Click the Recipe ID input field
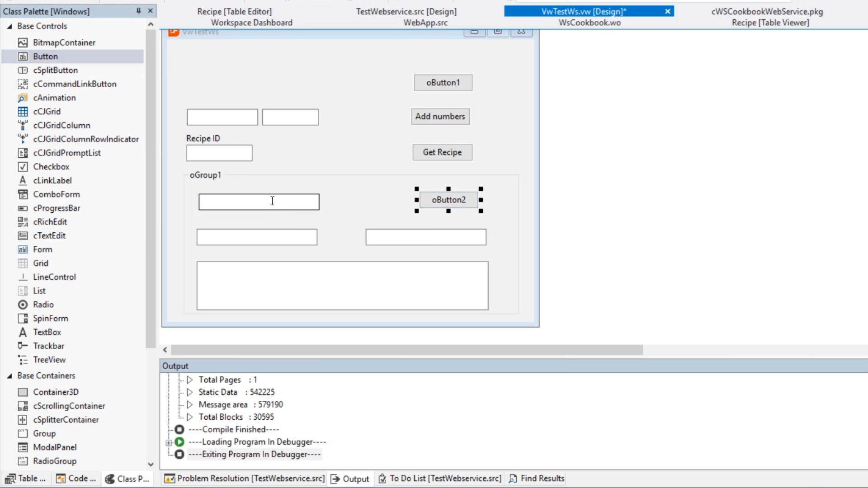Image resolution: width=868 pixels, height=488 pixels. click(x=219, y=153)
